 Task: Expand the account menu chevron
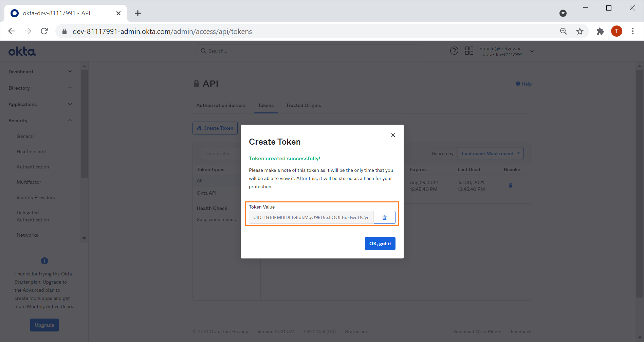click(532, 52)
